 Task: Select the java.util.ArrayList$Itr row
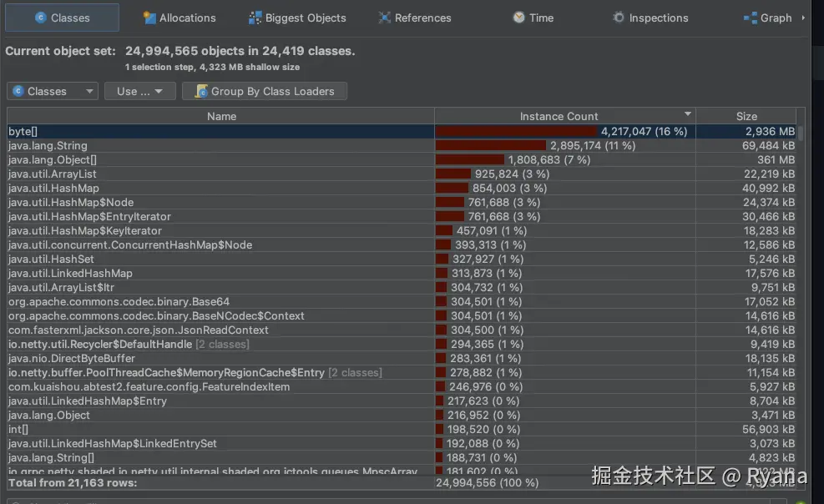402,287
